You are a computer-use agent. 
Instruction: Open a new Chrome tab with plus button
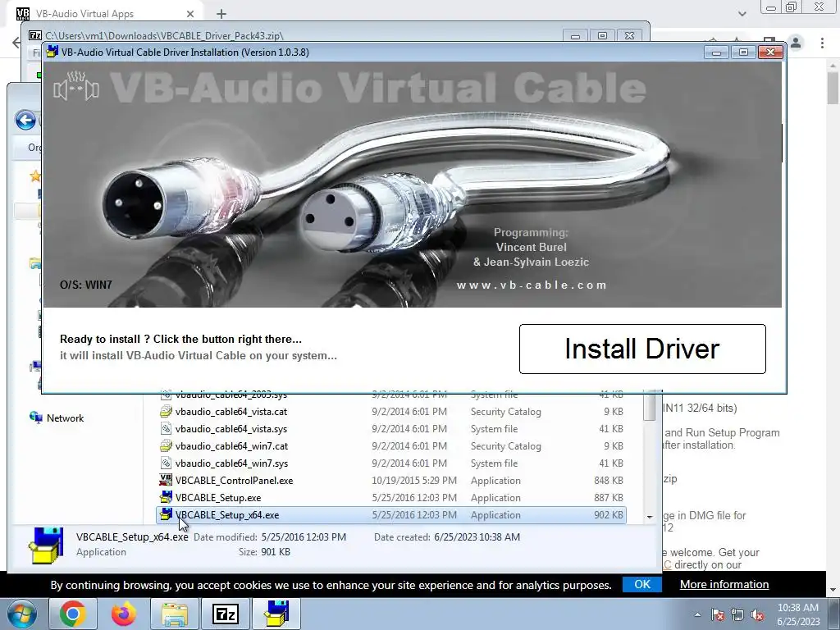[x=221, y=14]
